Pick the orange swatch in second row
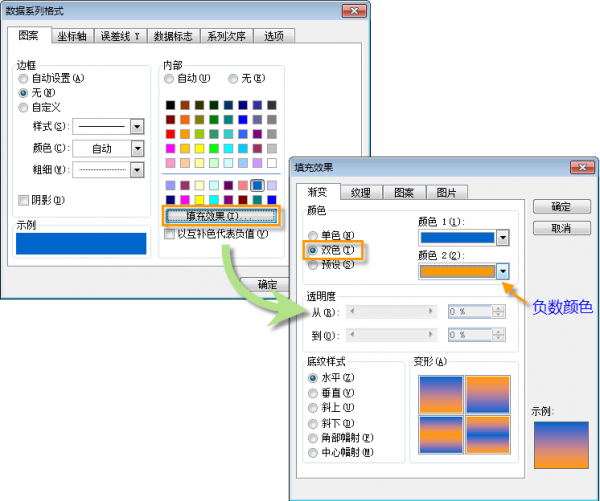Viewport: 600px width, 501px height. pos(185,119)
